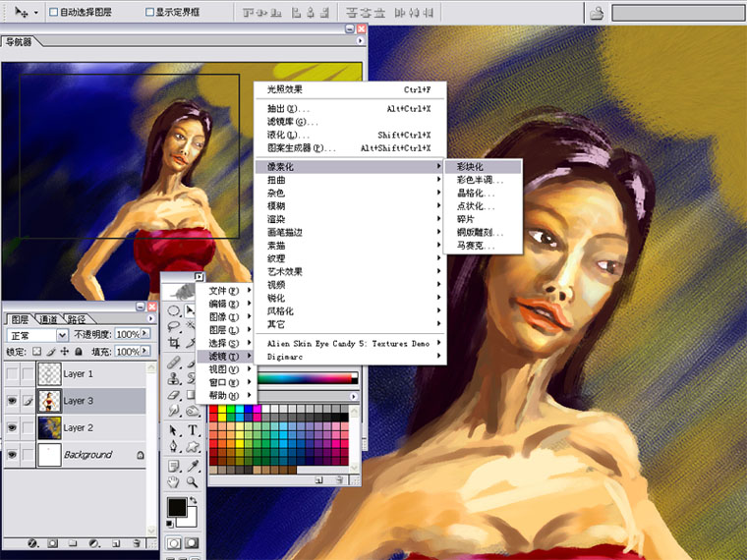Switch to Quick Mask mode button

192,543
